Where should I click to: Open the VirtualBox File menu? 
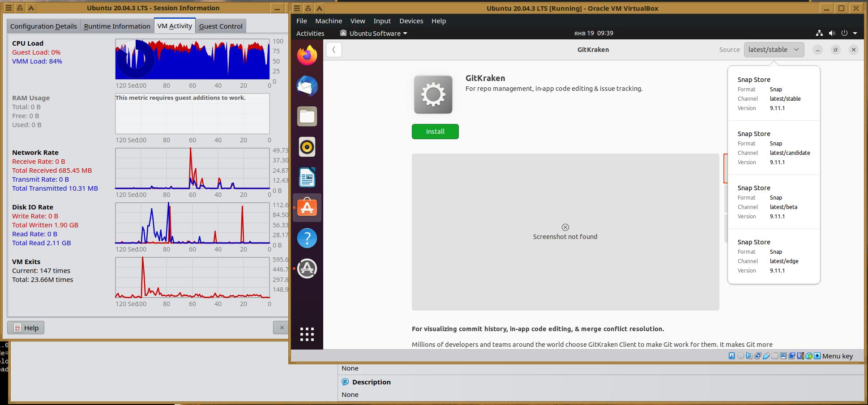[302, 21]
